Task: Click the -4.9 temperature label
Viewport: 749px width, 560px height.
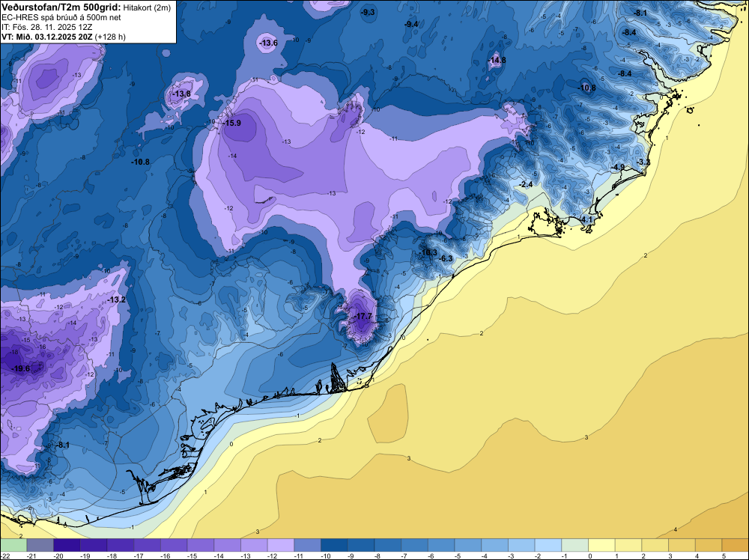Action: pyautogui.click(x=618, y=167)
